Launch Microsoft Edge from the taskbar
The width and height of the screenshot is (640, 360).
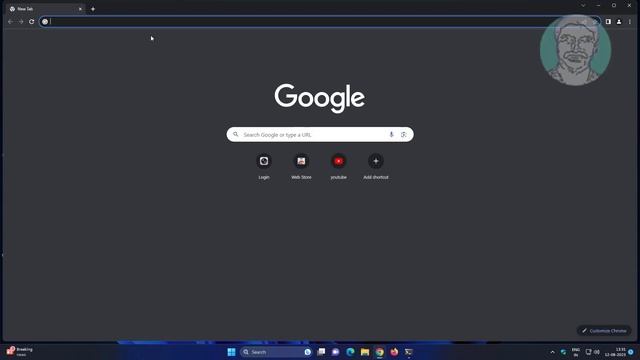[350, 352]
